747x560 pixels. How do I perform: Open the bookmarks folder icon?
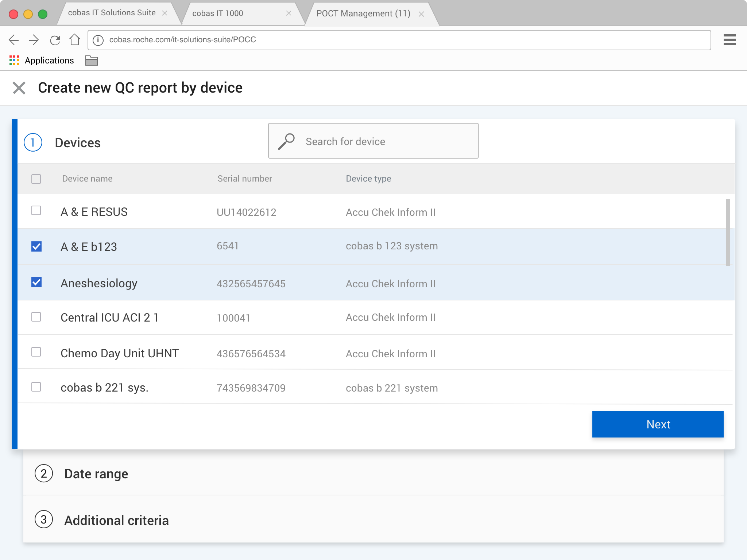click(x=91, y=61)
